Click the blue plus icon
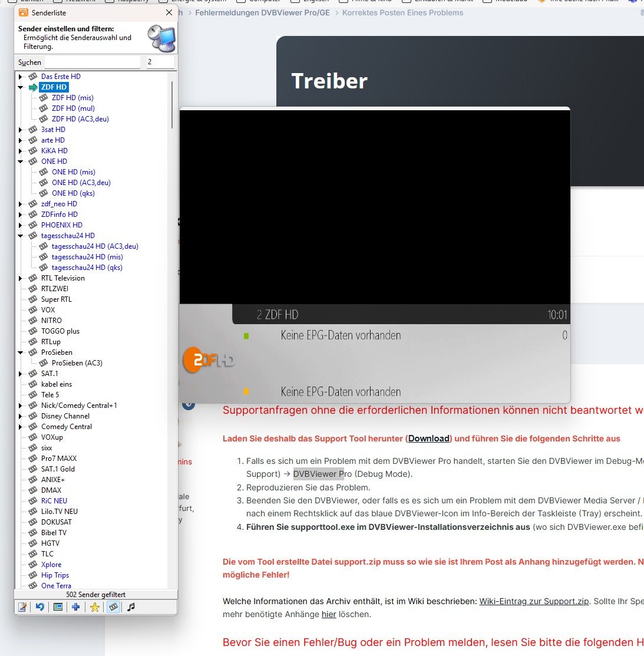Viewport: 644px width, 656px height. [75, 606]
